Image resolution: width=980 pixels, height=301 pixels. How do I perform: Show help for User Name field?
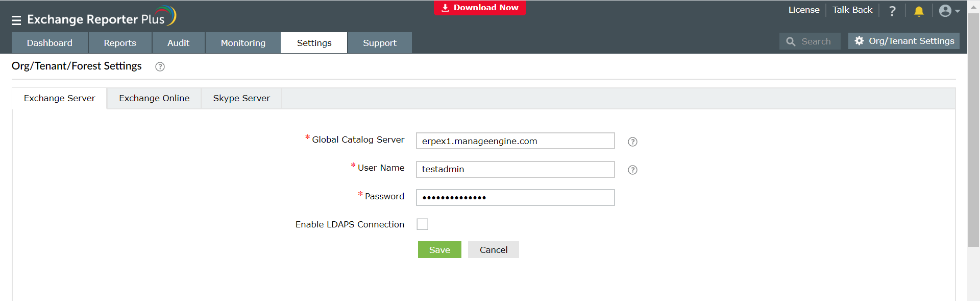(x=632, y=170)
